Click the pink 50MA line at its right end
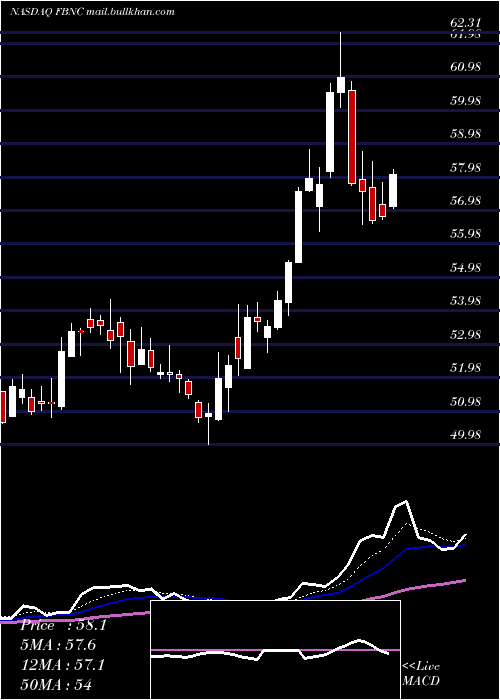500x700 pixels. pyautogui.click(x=464, y=580)
